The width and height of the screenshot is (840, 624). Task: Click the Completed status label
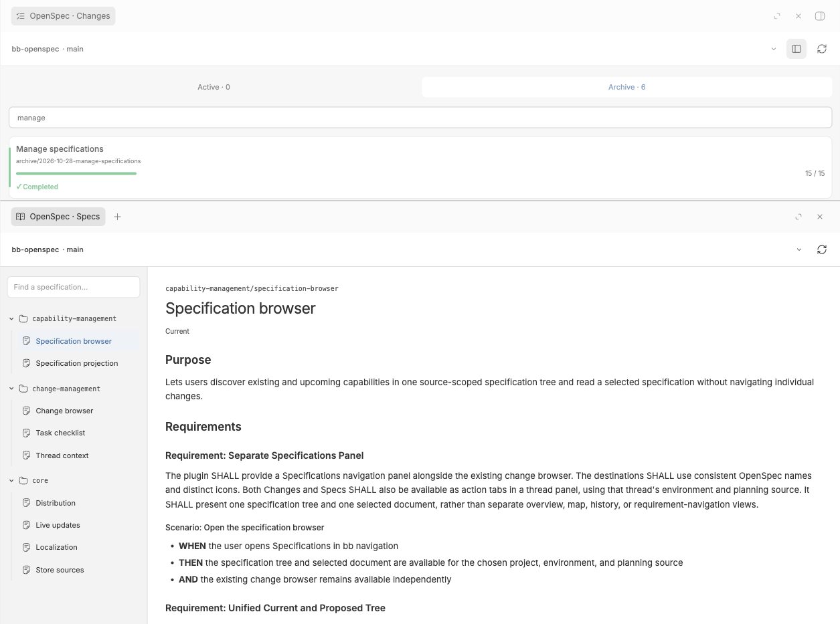37,187
